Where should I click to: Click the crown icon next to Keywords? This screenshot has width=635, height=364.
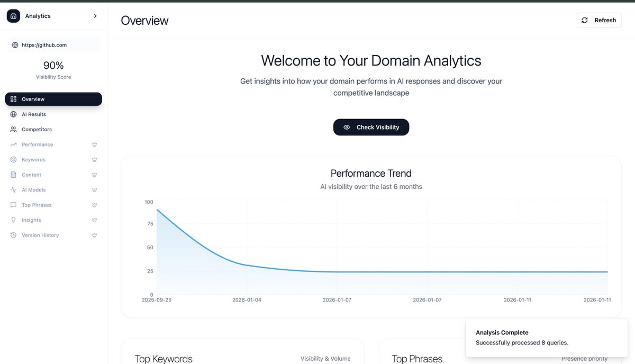[94, 159]
